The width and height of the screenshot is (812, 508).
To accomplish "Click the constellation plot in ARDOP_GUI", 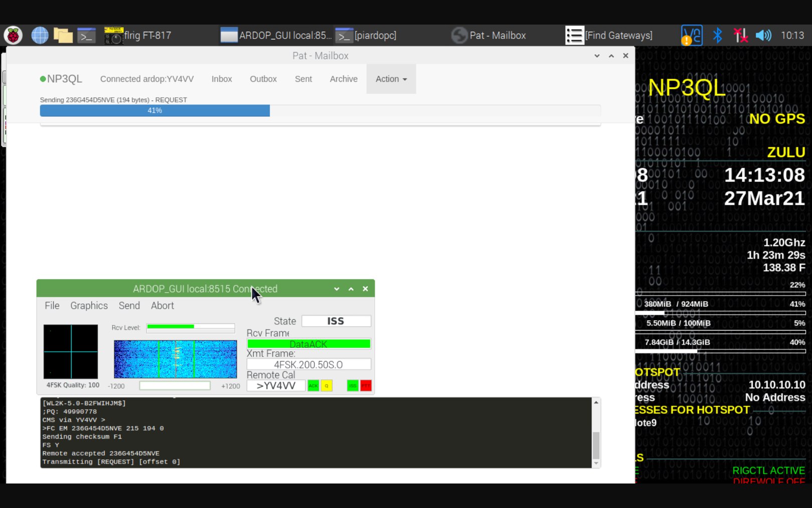I will click(71, 351).
